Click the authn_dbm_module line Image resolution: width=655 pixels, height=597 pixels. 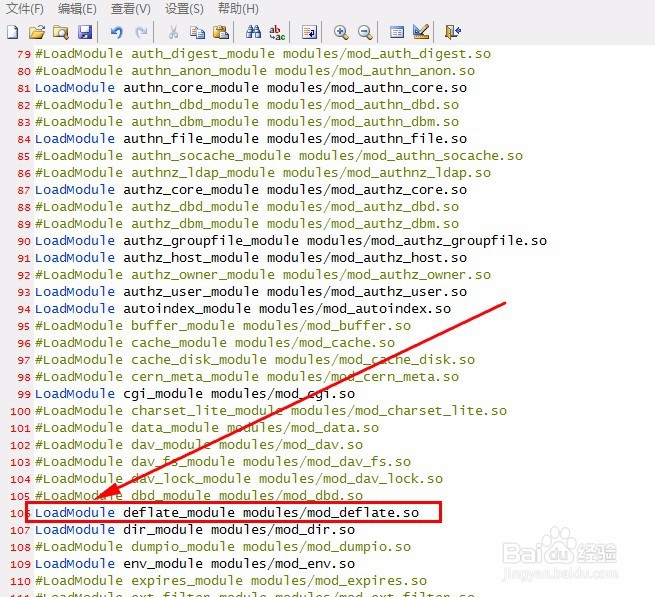247,122
